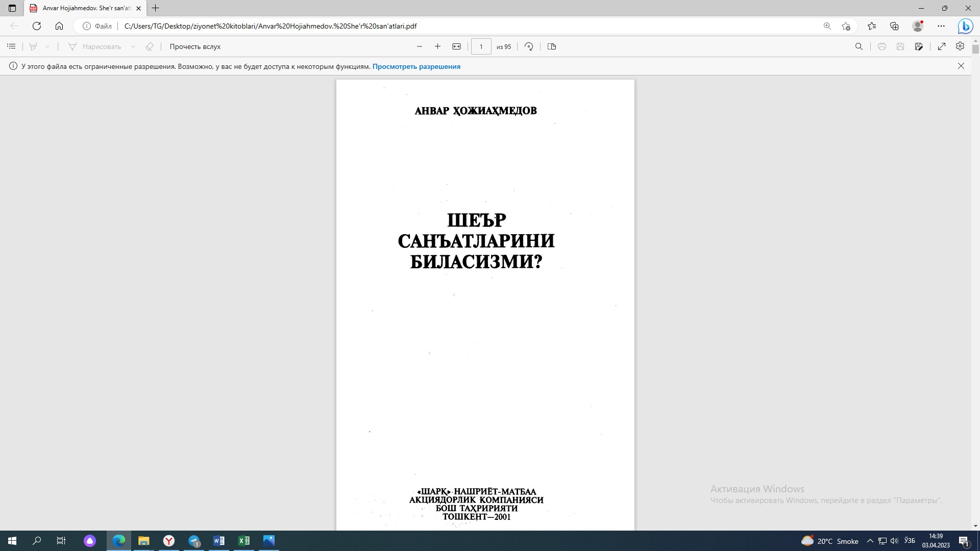
Task: Enter full screen reading mode
Action: (x=942, y=46)
